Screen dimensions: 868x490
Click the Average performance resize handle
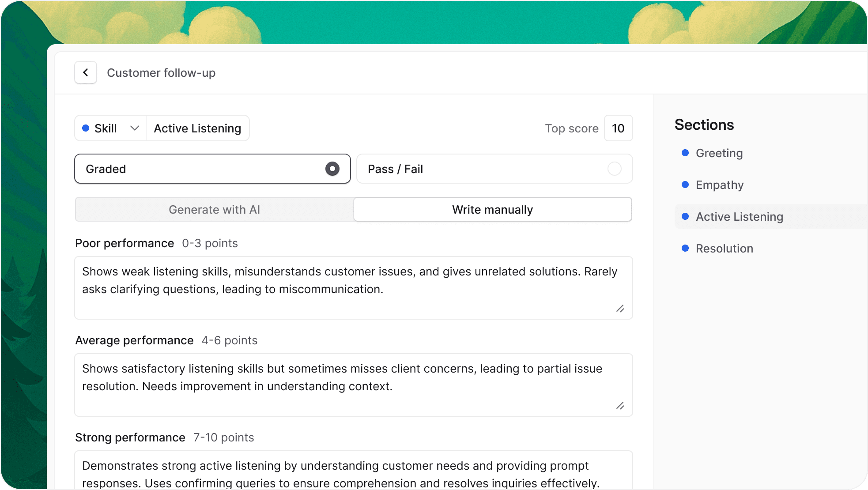620,406
